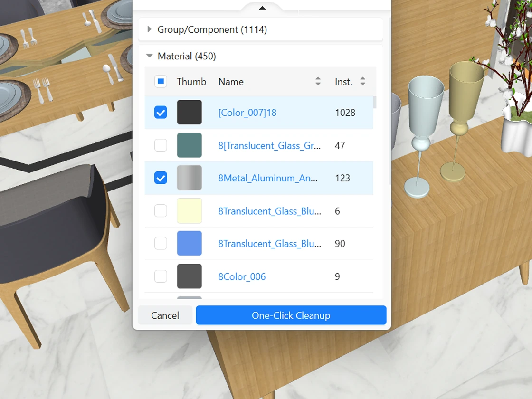Viewport: 532px width, 399px height.
Task: Sort materials by Name column
Action: [318, 82]
